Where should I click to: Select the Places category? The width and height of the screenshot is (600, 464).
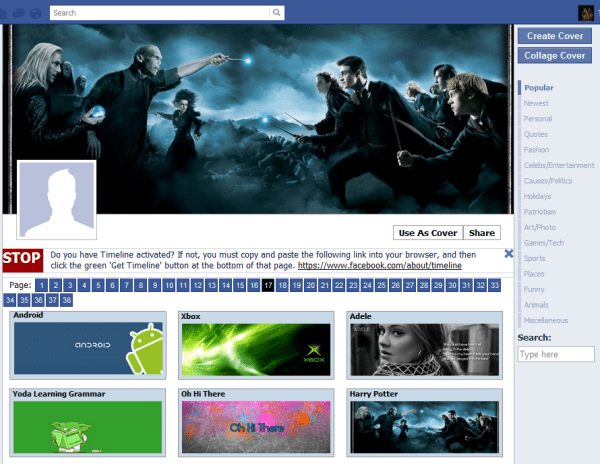point(534,274)
